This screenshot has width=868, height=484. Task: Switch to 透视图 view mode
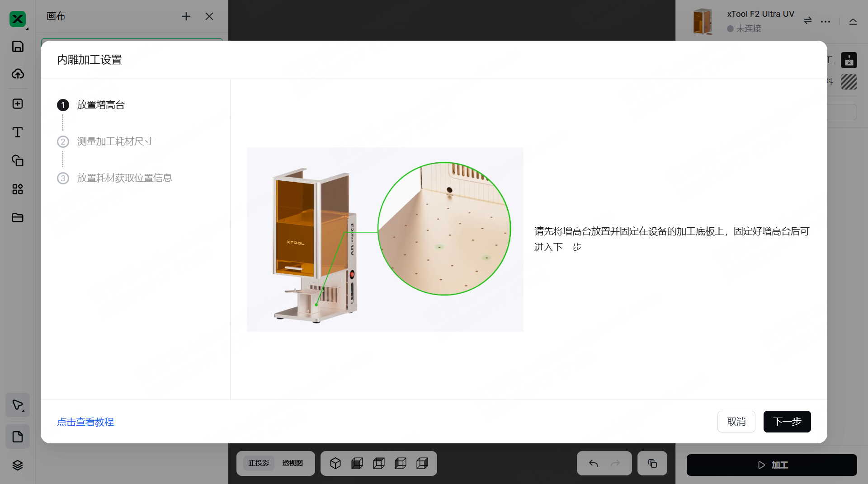click(292, 463)
